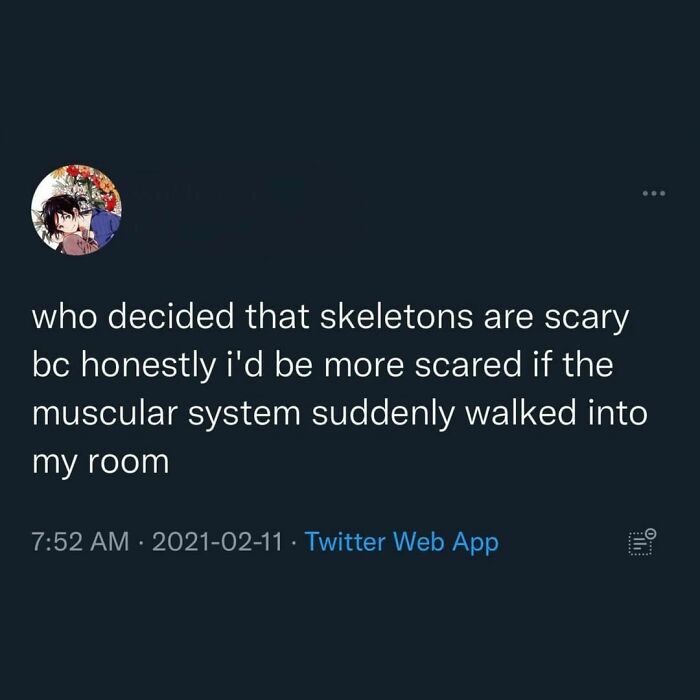Open the three-dot more options menu
Screen dimensions: 700x700
click(650, 194)
